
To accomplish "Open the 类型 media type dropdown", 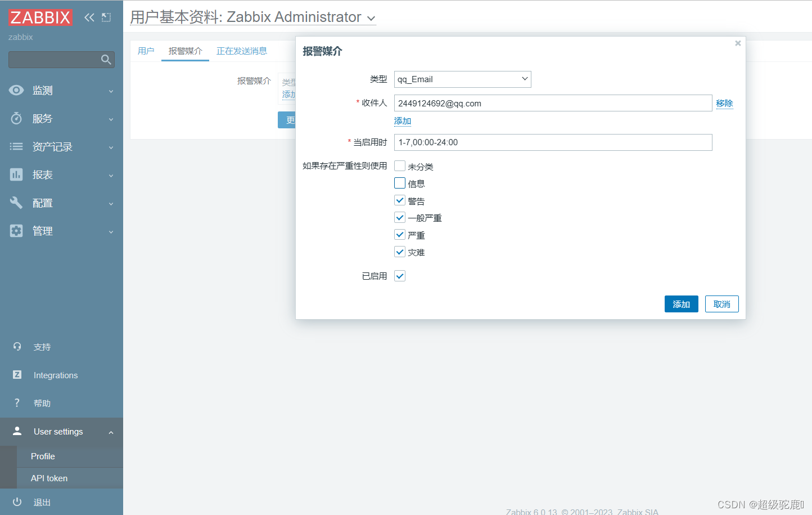I will 462,79.
